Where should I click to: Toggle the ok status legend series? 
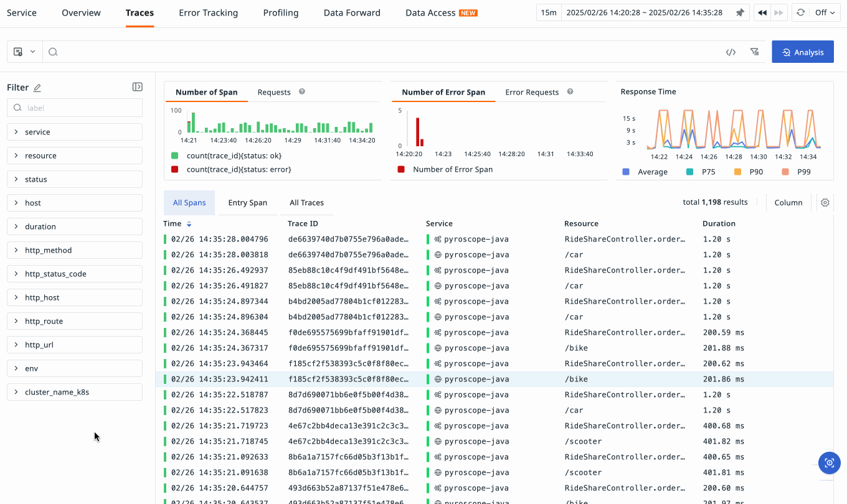[x=226, y=156]
